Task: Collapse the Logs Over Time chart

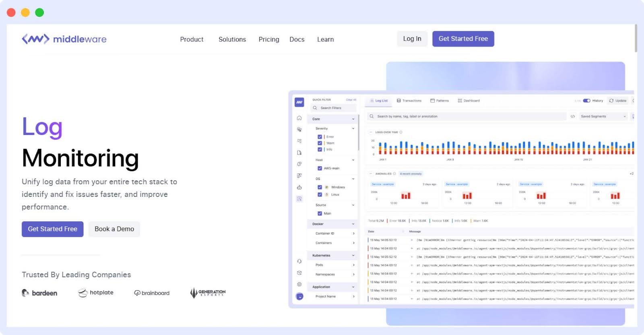Action: tap(371, 132)
